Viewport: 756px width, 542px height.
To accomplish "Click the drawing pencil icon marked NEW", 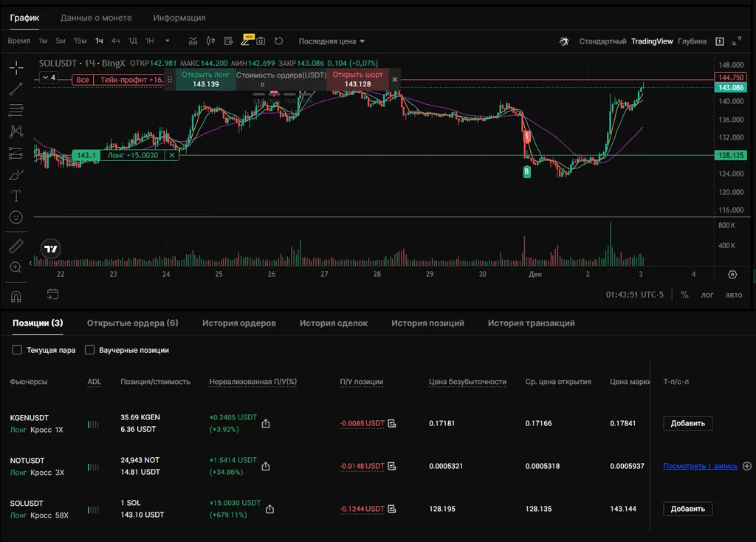I will point(245,41).
